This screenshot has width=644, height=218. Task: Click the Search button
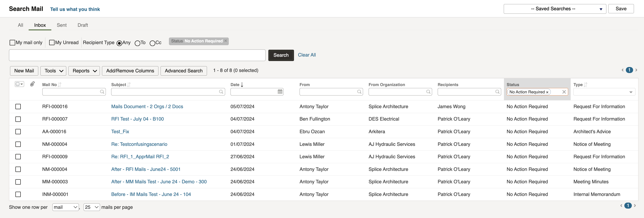click(281, 55)
